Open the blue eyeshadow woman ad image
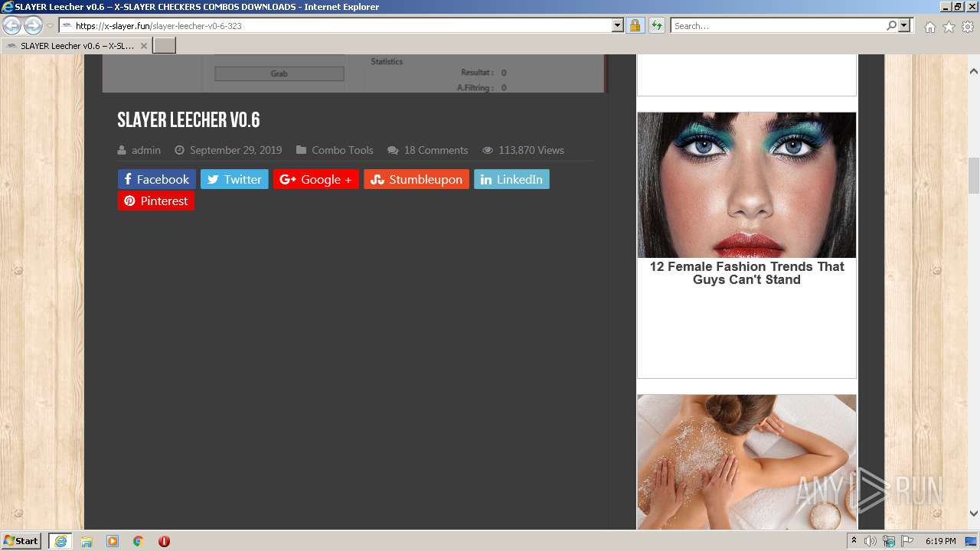The height and width of the screenshot is (551, 980). click(746, 185)
